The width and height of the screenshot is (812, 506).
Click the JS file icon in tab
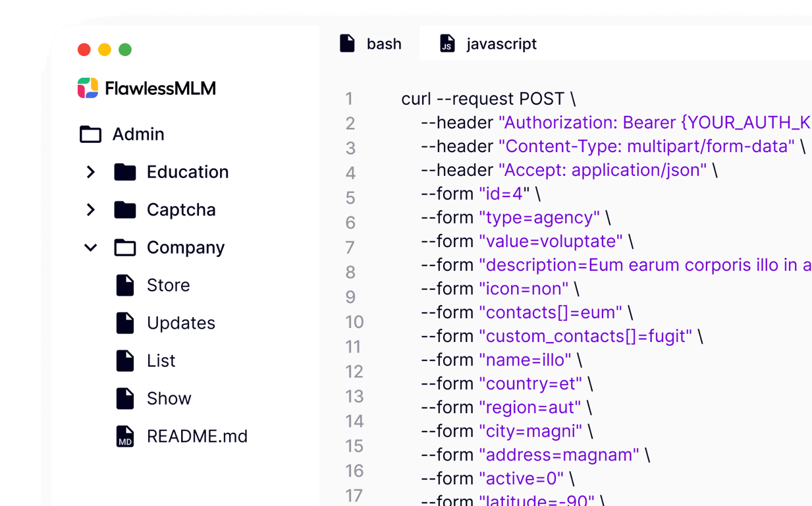(447, 44)
